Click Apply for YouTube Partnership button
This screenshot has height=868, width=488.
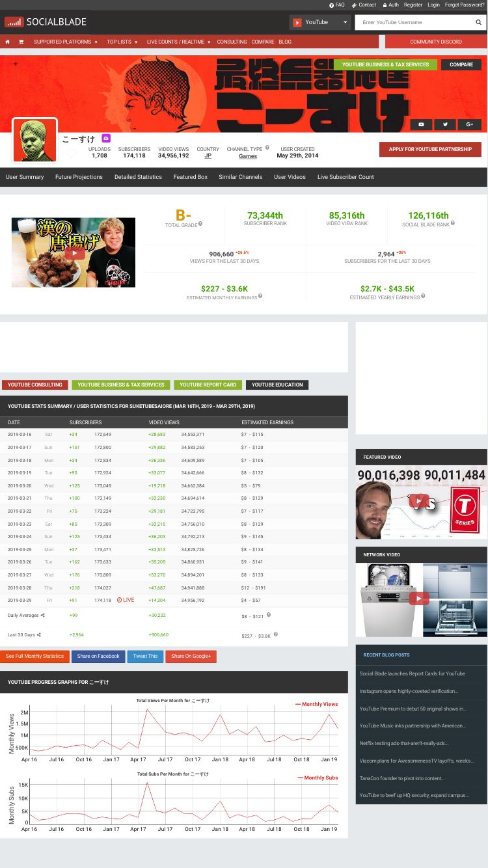(430, 149)
